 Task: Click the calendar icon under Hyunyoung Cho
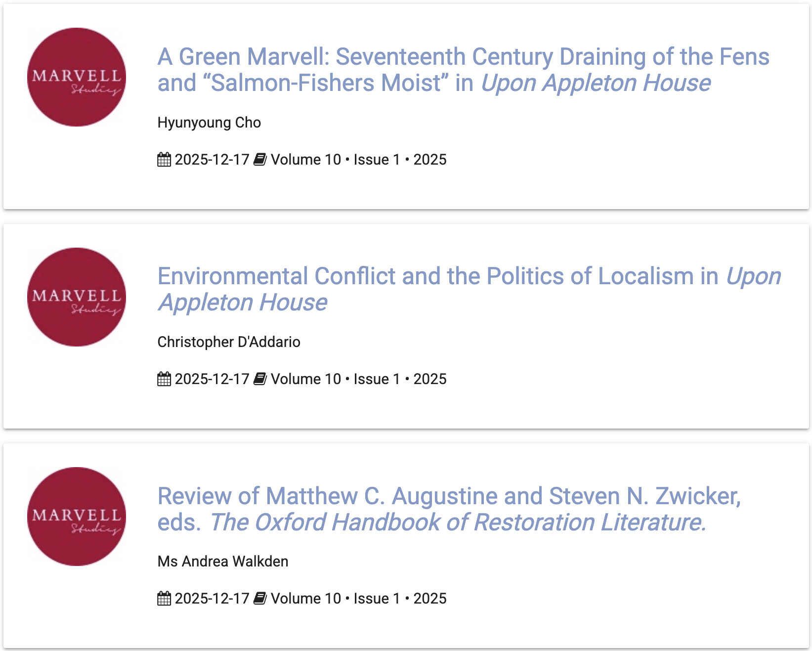click(x=164, y=160)
